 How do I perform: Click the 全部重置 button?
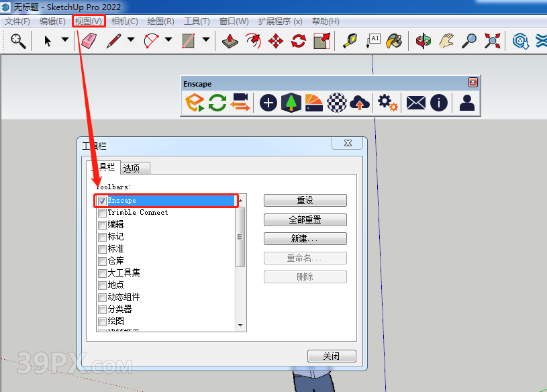click(305, 219)
